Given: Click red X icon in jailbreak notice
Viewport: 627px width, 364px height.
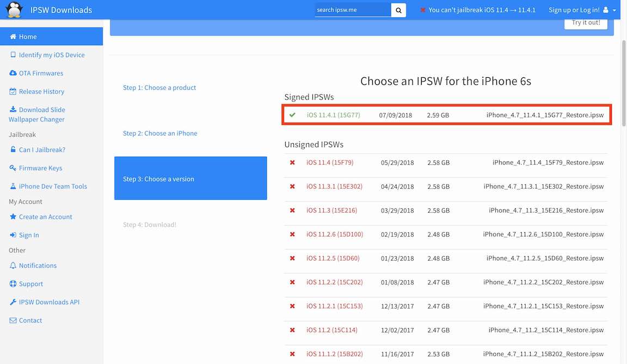Looking at the screenshot, I should click(x=423, y=10).
